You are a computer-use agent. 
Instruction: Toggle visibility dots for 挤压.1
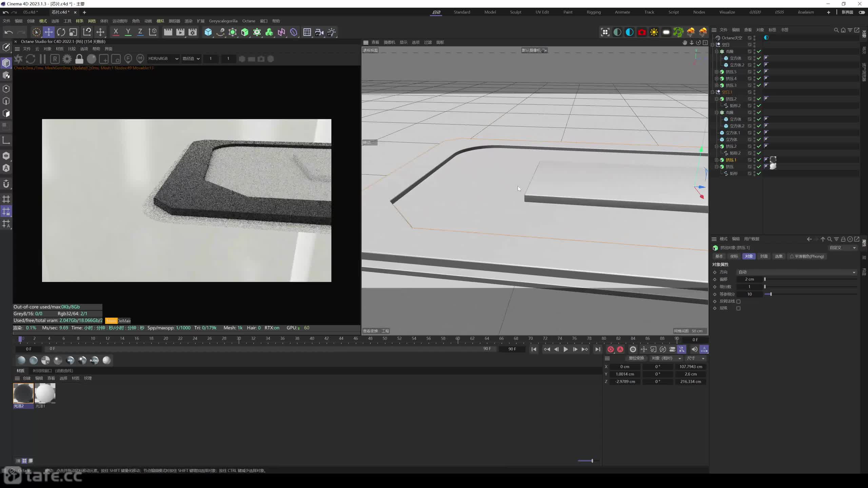pos(754,160)
